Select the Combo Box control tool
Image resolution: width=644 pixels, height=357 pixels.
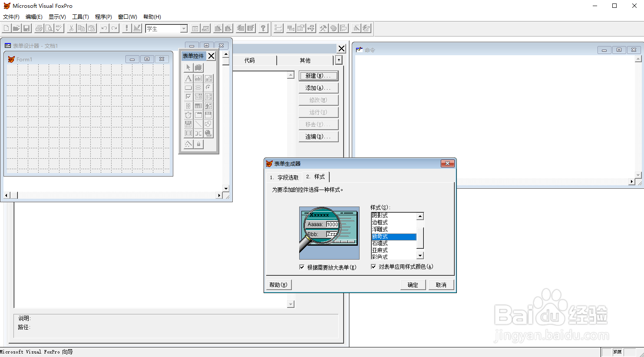point(198,97)
